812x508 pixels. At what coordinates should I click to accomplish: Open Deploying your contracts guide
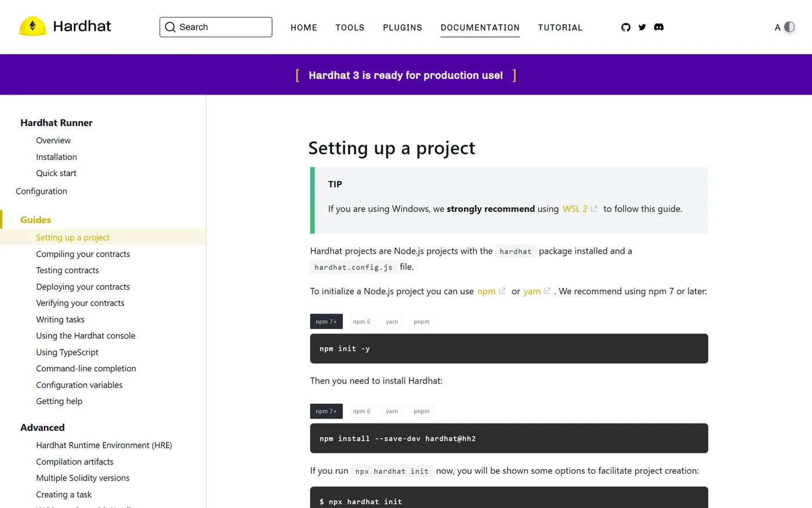tap(83, 287)
